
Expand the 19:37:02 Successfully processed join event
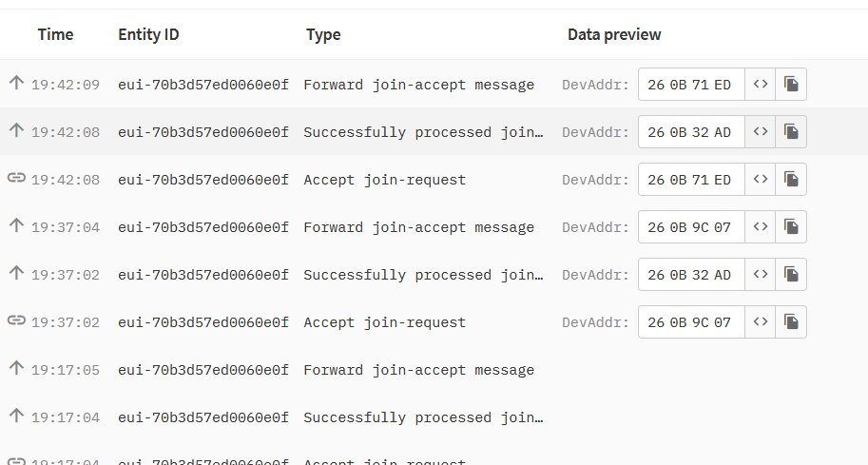pyautogui.click(x=434, y=275)
